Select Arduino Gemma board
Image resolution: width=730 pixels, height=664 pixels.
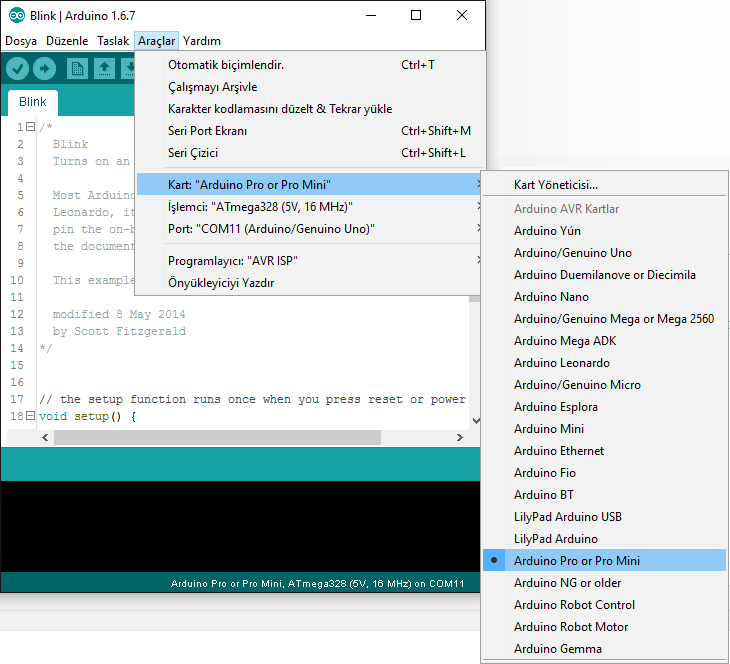[x=604, y=649]
